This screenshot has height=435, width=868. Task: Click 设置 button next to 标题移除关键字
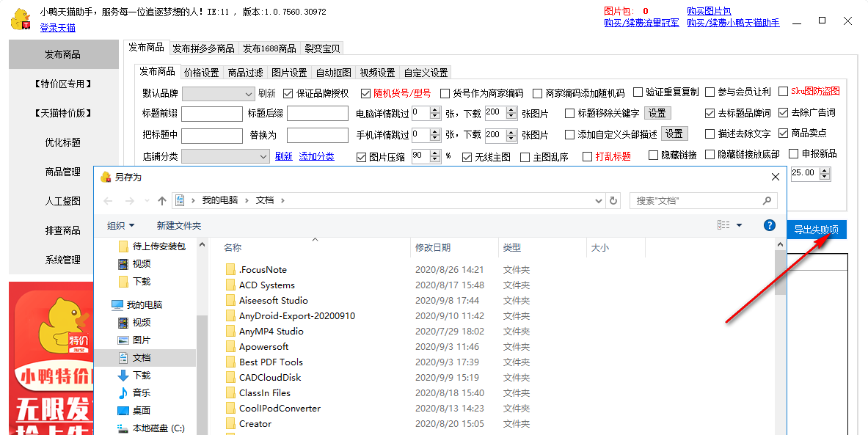(x=657, y=113)
